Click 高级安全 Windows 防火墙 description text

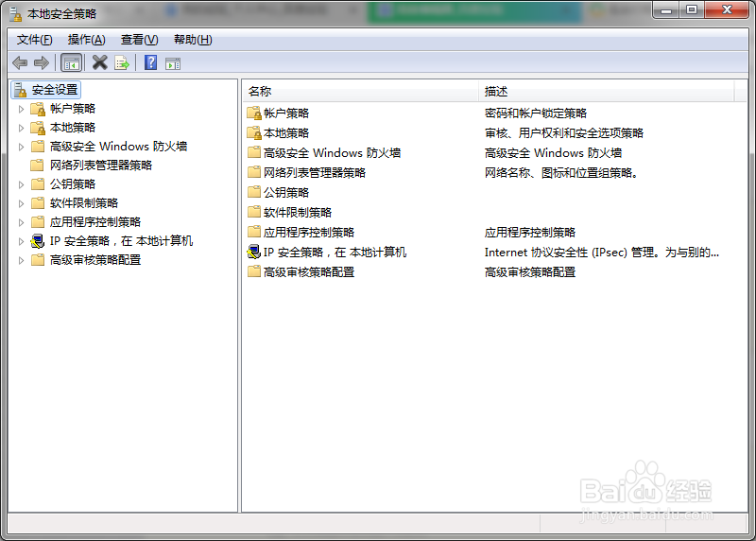553,153
